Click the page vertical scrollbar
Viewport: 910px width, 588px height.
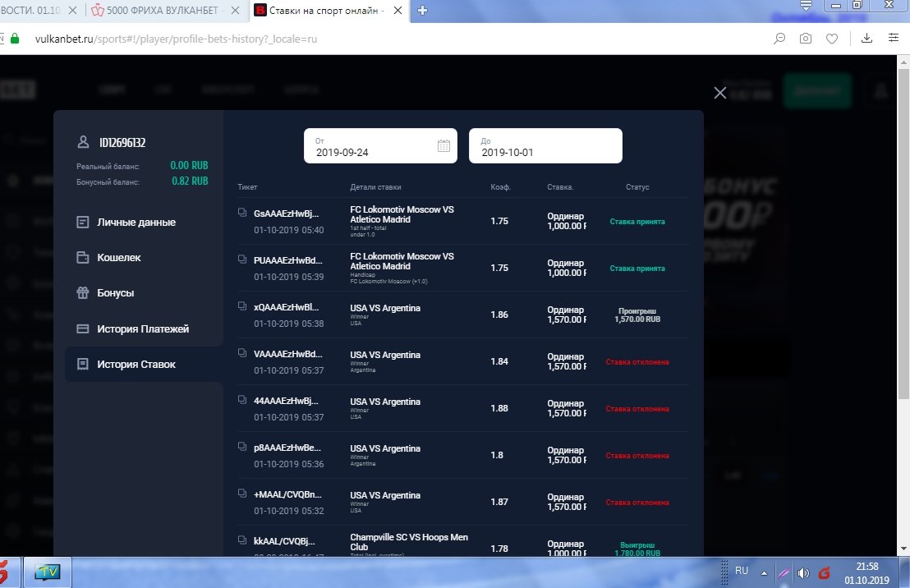tap(903, 304)
